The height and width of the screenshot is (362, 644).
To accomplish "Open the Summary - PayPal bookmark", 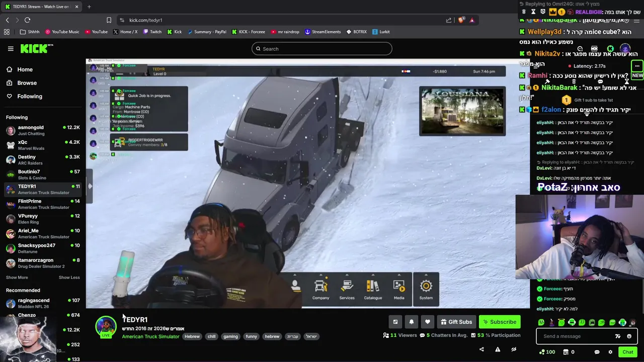I will [x=207, y=32].
